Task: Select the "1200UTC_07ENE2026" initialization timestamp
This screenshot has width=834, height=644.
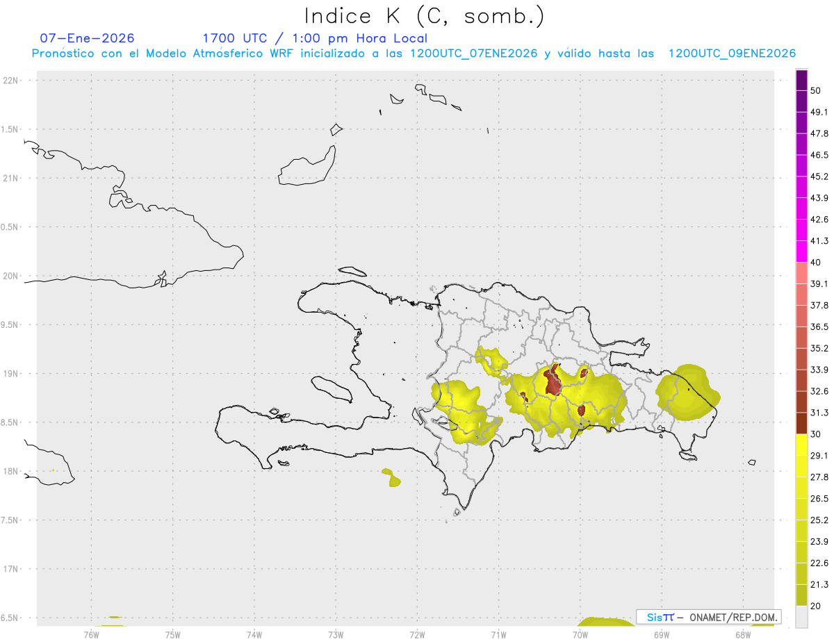Action: pos(473,53)
